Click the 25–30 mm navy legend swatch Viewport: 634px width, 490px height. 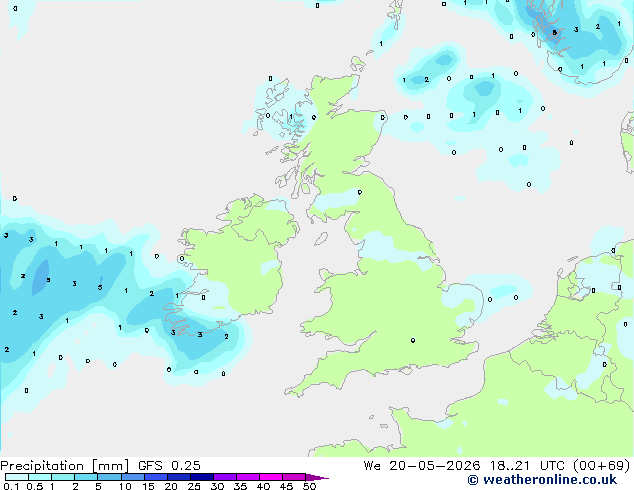pos(202,477)
